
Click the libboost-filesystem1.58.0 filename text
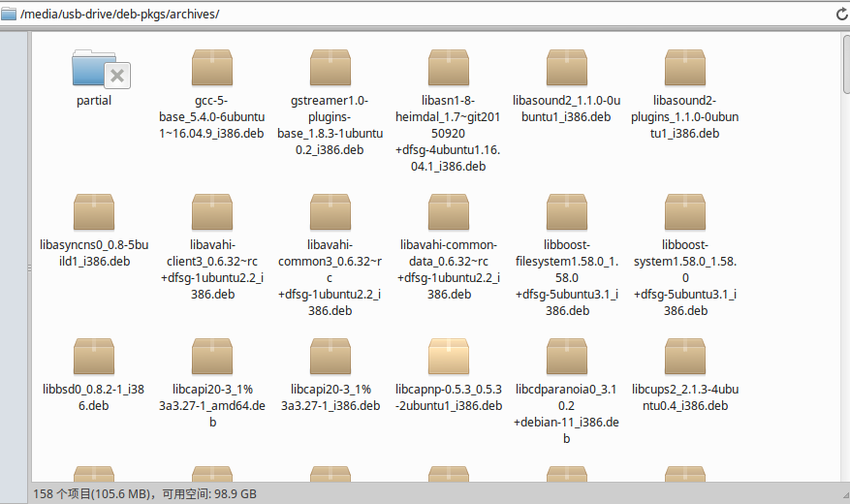566,277
